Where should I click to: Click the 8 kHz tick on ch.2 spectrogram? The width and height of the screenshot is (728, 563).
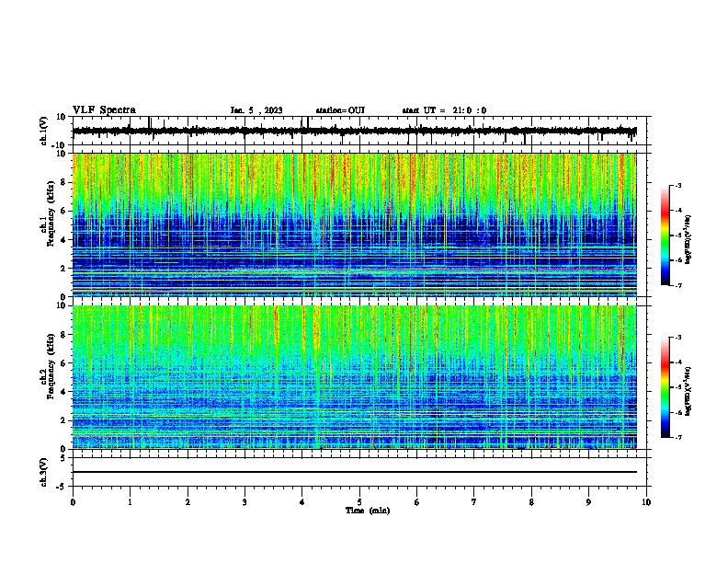click(63, 335)
